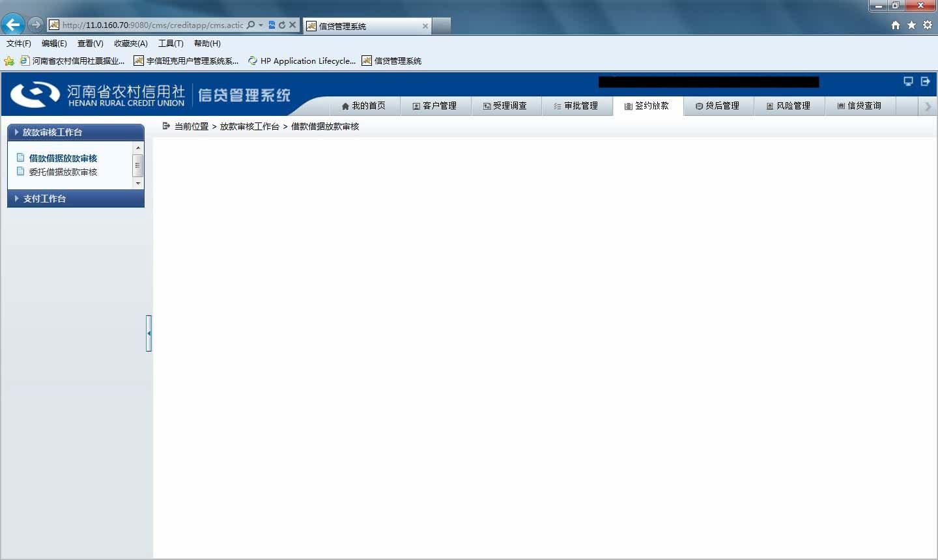Click the monitor icon in header
938x560 pixels.
point(908,81)
